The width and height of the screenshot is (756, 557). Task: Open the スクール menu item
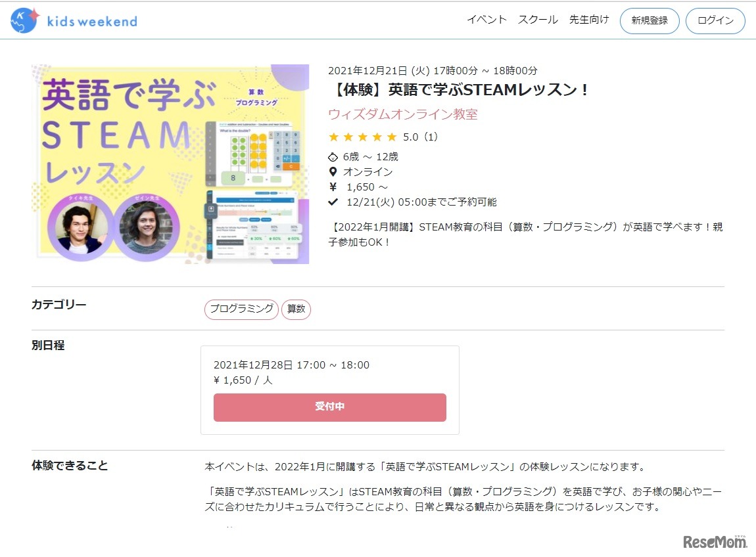coord(538,20)
